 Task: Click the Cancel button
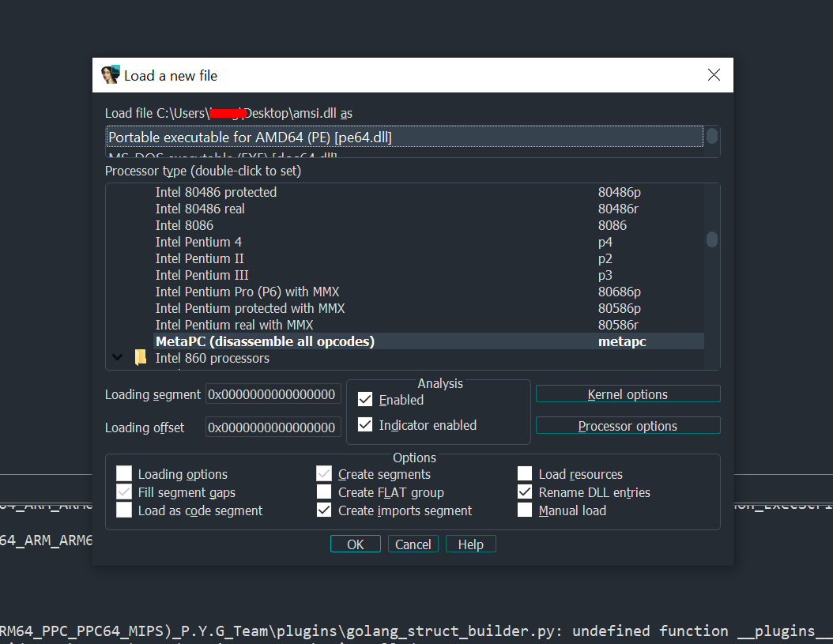[x=413, y=544]
